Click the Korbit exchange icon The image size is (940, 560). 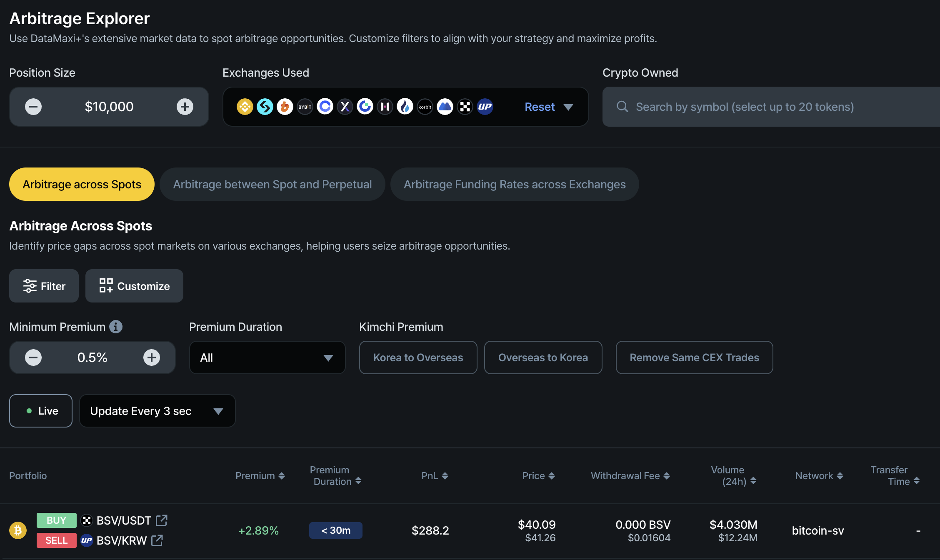pyautogui.click(x=425, y=107)
